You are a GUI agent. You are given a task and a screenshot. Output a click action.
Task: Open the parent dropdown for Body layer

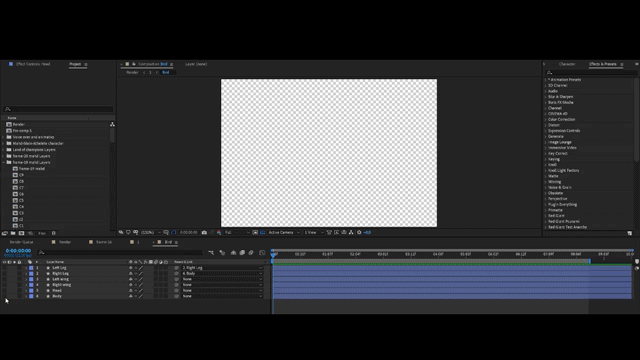[222, 296]
